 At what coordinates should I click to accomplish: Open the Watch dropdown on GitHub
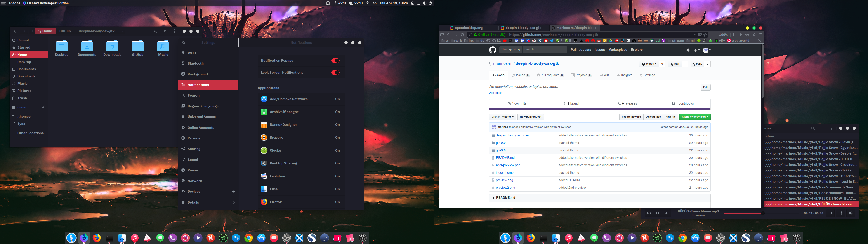coord(649,64)
